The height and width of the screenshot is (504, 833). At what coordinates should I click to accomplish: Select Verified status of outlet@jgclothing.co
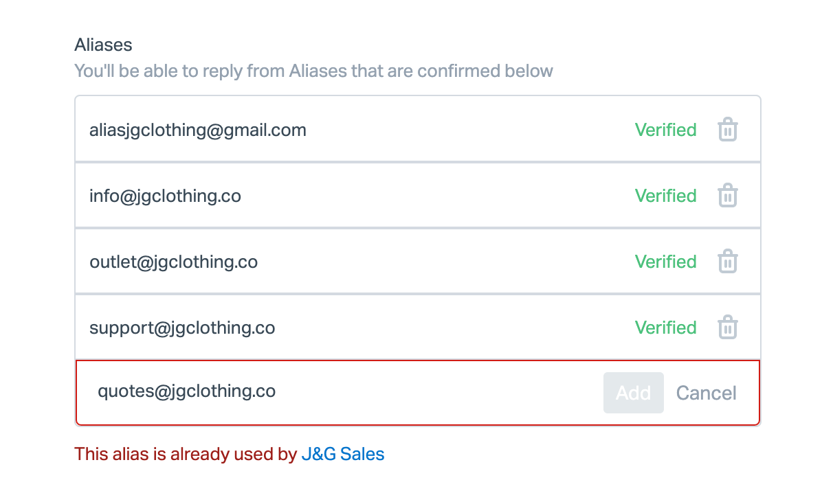665,262
